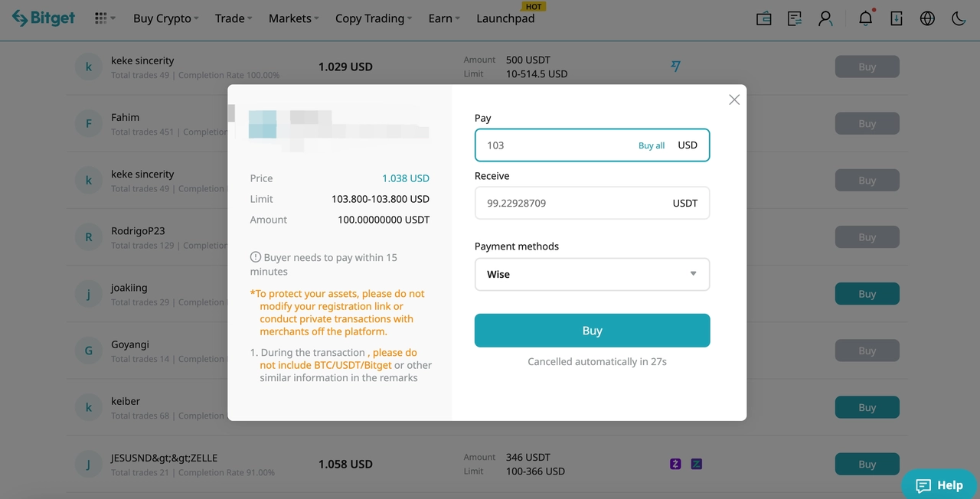Click Buy all in the Pay field
The height and width of the screenshot is (499, 980).
[651, 145]
